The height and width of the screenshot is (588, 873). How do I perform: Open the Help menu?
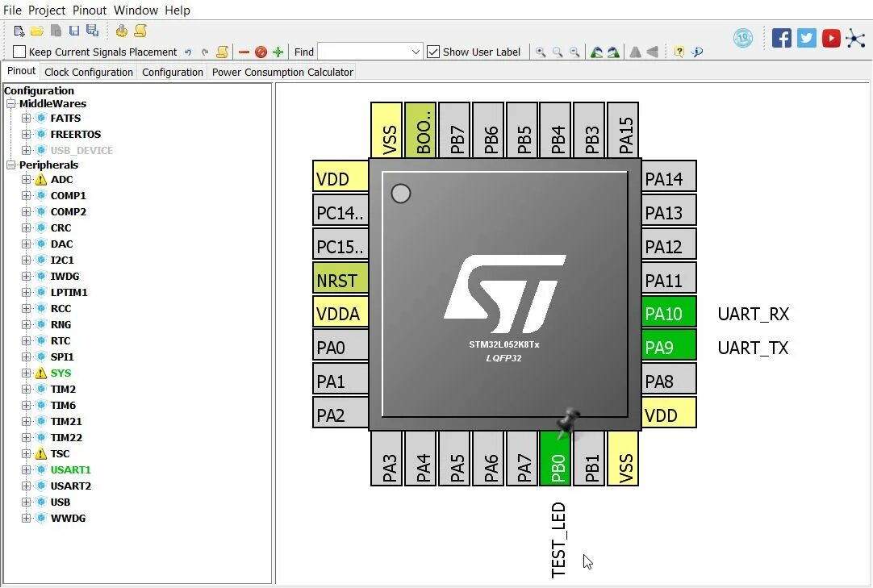[177, 10]
